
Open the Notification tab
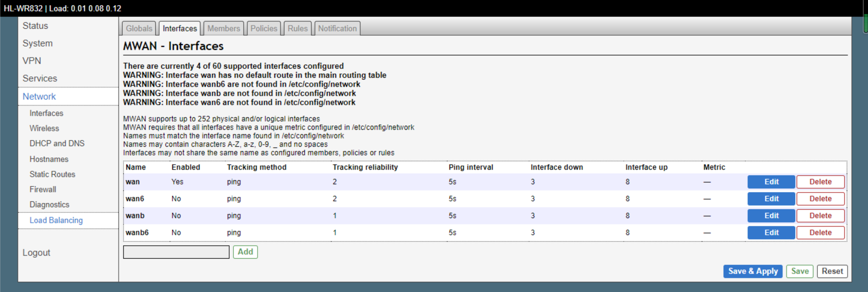[337, 28]
